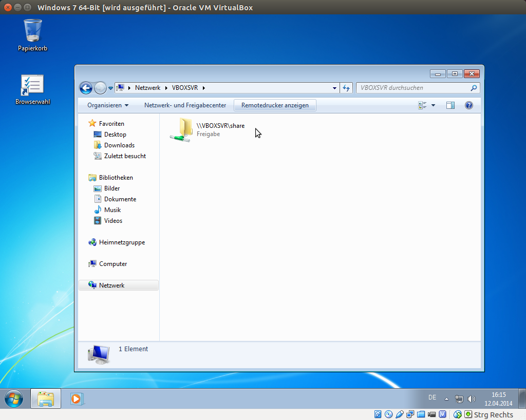Viewport: 526px width, 420px height.
Task: Select Heimnetzgruppe in navigation pane
Action: click(x=122, y=242)
